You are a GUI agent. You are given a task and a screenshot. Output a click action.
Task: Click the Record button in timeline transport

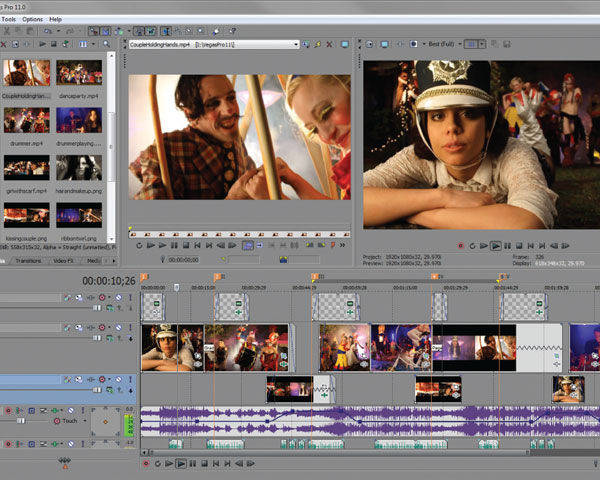tap(147, 463)
